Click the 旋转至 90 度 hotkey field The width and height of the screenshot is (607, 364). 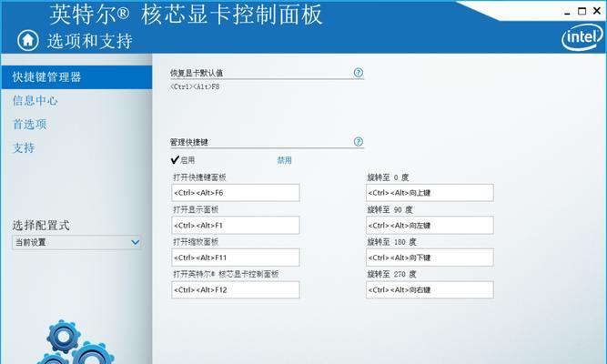[x=430, y=226]
